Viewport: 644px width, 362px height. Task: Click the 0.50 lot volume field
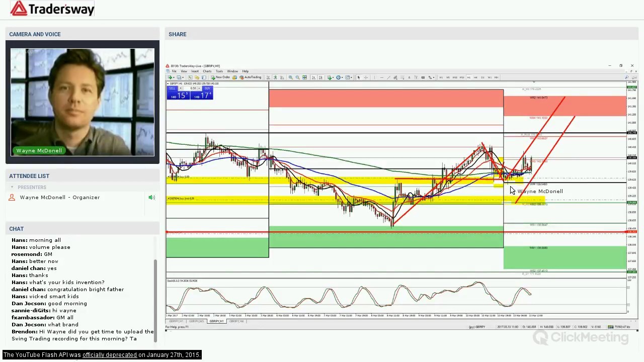190,88
